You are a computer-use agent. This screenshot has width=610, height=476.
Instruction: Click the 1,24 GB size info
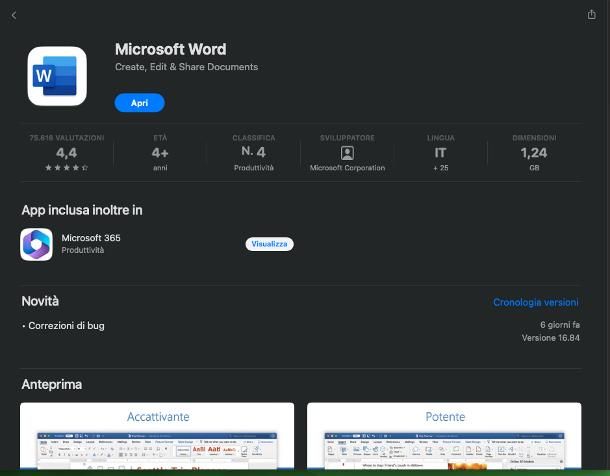pos(534,153)
